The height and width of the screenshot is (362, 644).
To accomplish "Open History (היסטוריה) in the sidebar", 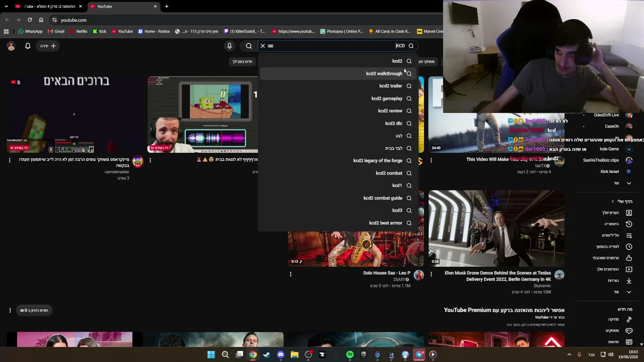I will coord(618,224).
